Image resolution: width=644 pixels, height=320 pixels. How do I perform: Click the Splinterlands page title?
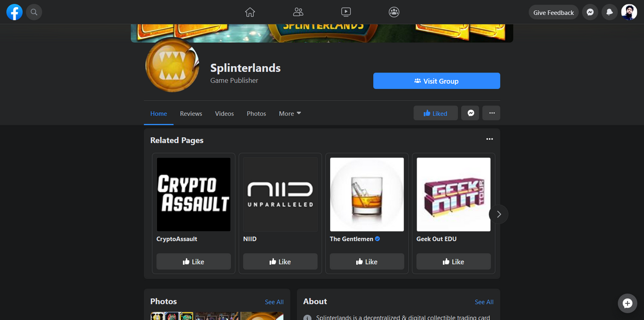point(246,68)
